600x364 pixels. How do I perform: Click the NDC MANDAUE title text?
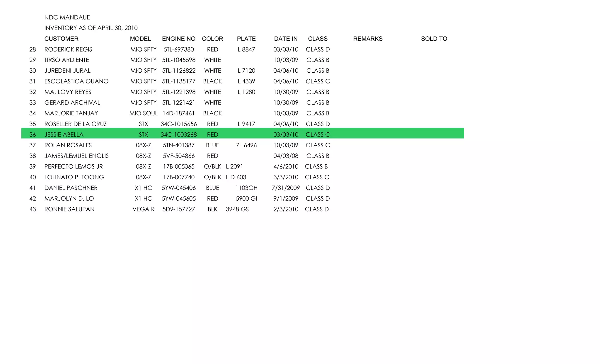point(67,17)
